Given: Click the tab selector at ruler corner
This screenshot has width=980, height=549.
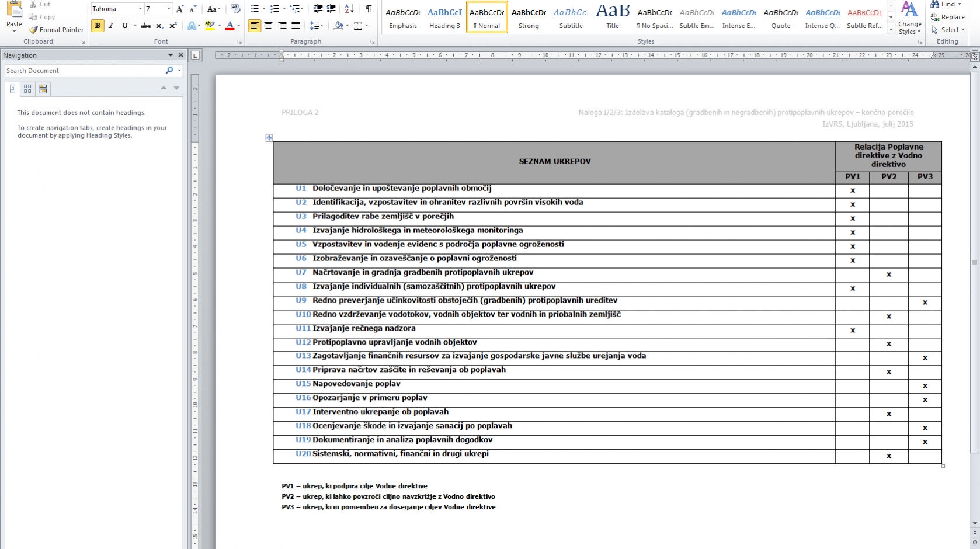Looking at the screenshot, I should (x=195, y=55).
